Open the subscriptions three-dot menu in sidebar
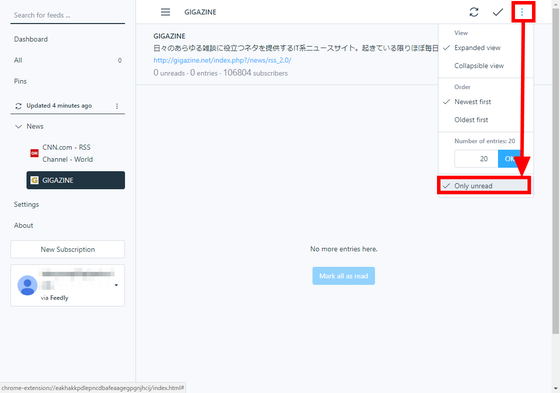This screenshot has width=560, height=393. click(x=117, y=106)
